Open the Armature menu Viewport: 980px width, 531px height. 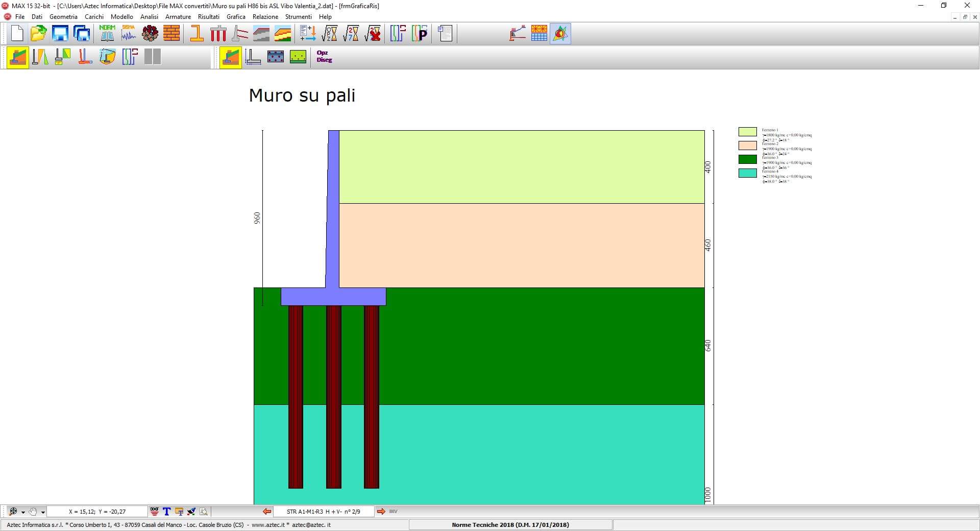pyautogui.click(x=178, y=17)
